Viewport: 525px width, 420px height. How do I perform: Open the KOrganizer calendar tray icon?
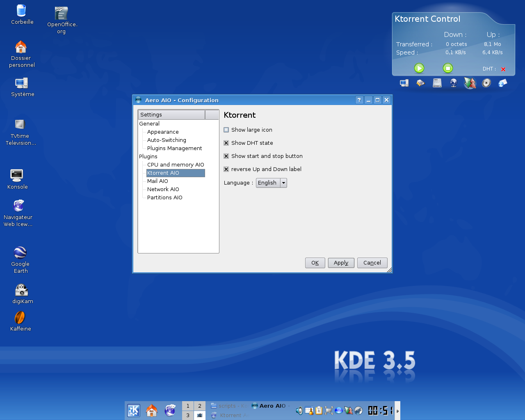tap(309, 411)
